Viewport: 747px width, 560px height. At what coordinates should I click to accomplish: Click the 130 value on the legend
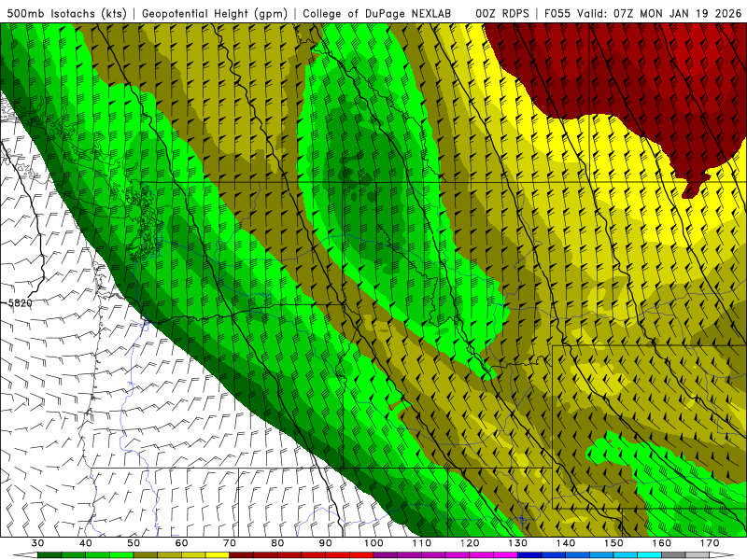coord(517,543)
